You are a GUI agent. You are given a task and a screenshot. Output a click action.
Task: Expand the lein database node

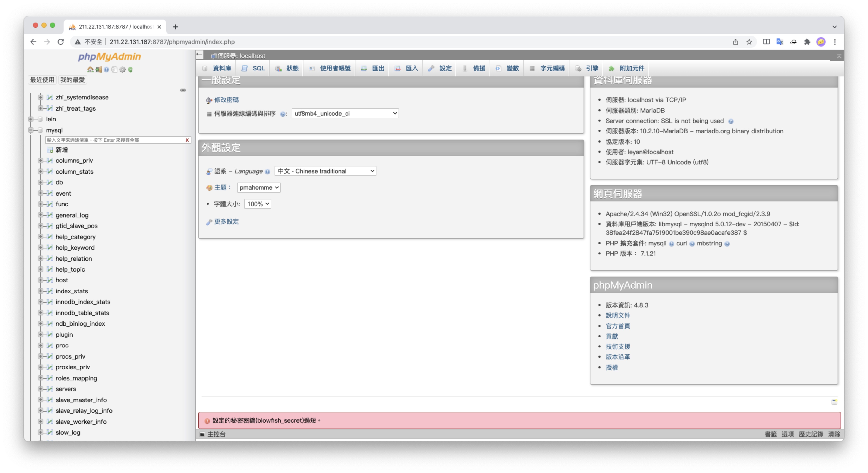(x=31, y=119)
